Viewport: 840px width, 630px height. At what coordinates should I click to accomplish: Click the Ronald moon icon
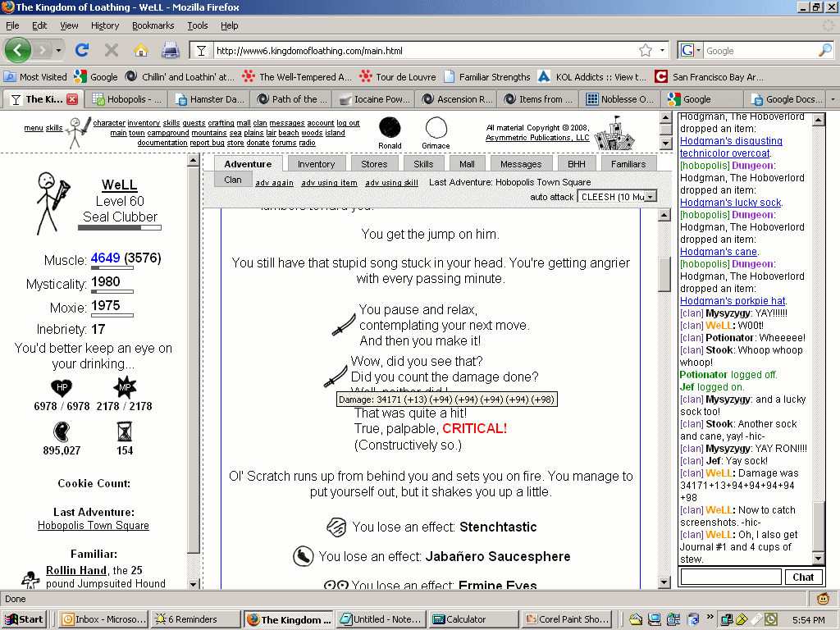coord(390,128)
